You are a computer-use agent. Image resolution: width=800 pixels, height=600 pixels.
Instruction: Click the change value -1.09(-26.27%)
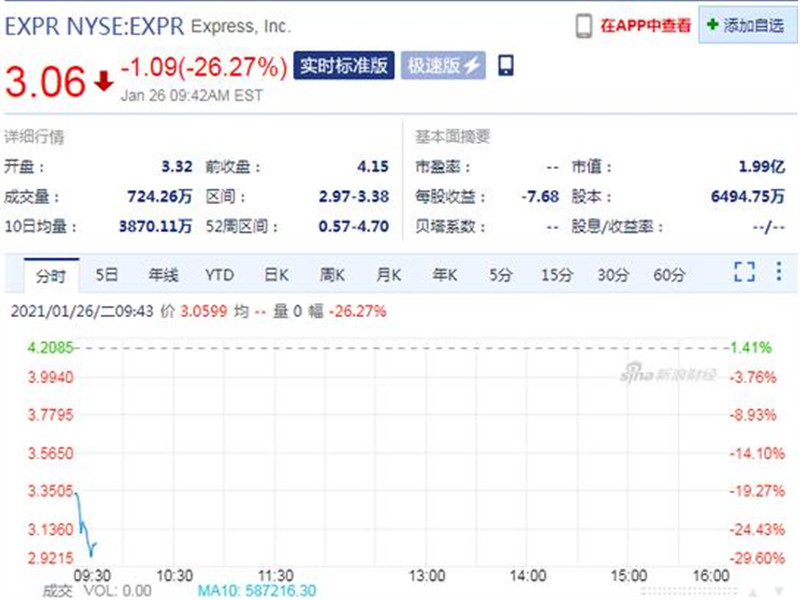204,67
